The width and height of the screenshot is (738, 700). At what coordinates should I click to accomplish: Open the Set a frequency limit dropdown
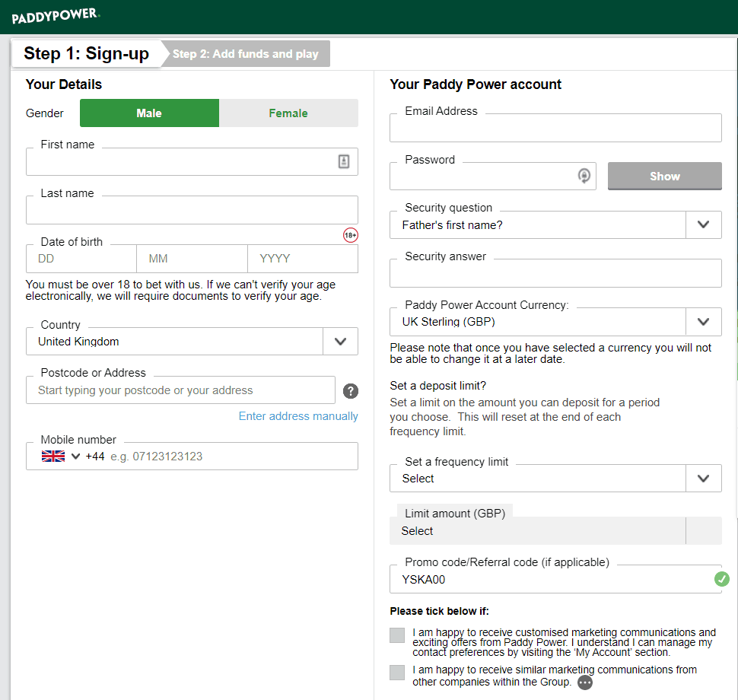[x=555, y=479]
